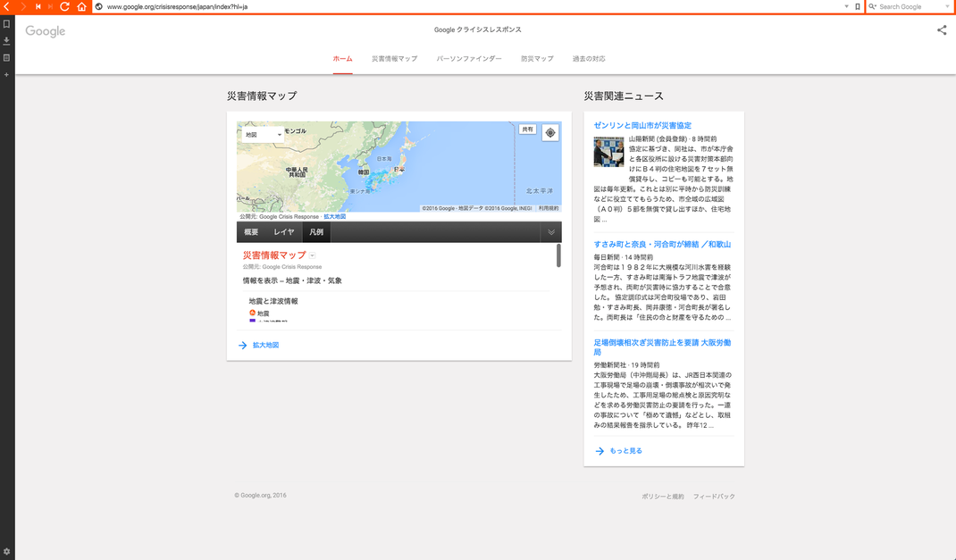Screen dimensions: 956x560
Task: Open the 拡大地図 link below legend
Action: (266, 345)
